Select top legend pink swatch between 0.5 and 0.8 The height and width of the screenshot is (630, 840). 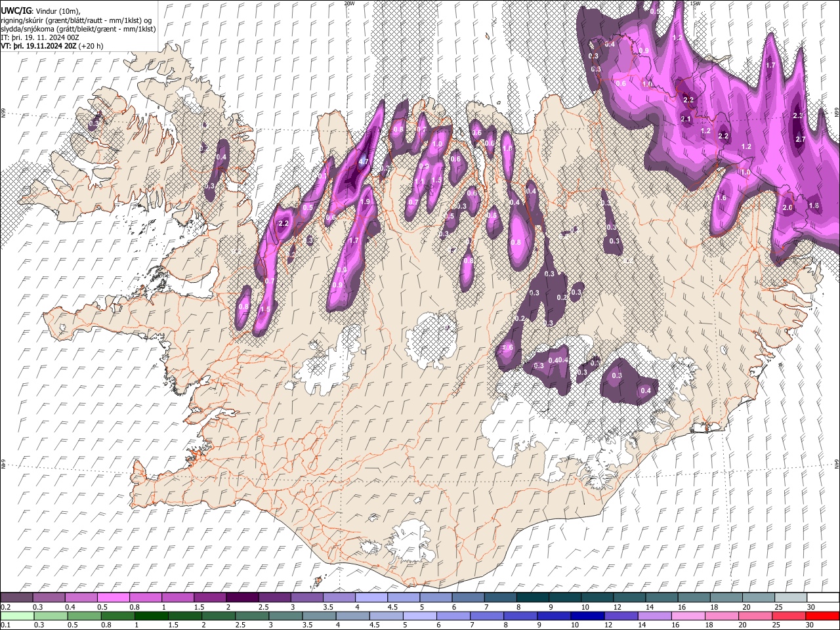pyautogui.click(x=114, y=597)
